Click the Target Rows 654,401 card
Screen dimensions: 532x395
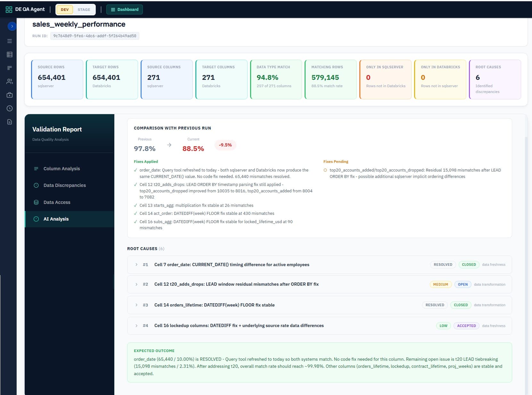[112, 80]
